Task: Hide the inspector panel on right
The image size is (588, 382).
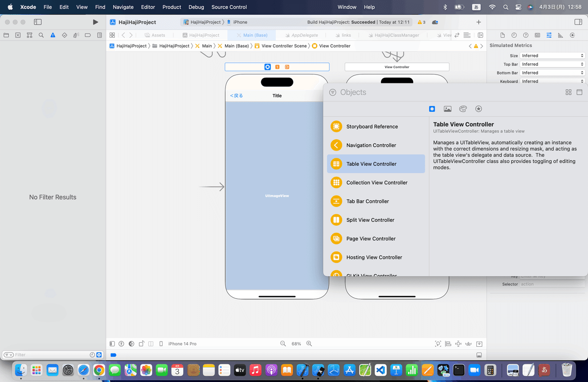Action: pyautogui.click(x=578, y=22)
